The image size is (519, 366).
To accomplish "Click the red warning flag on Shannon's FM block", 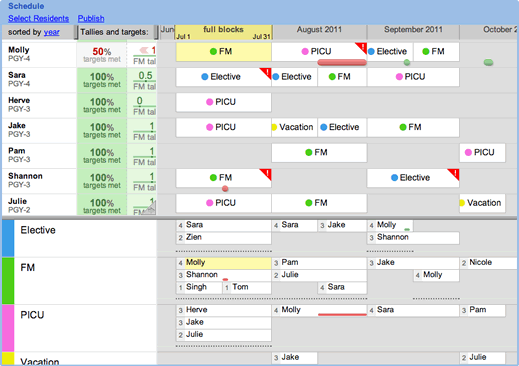I will coord(267,173).
